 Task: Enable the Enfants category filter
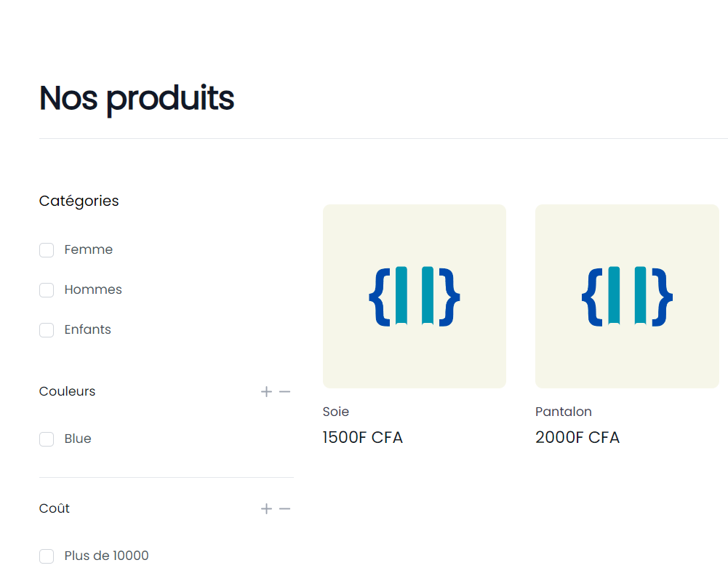47,330
